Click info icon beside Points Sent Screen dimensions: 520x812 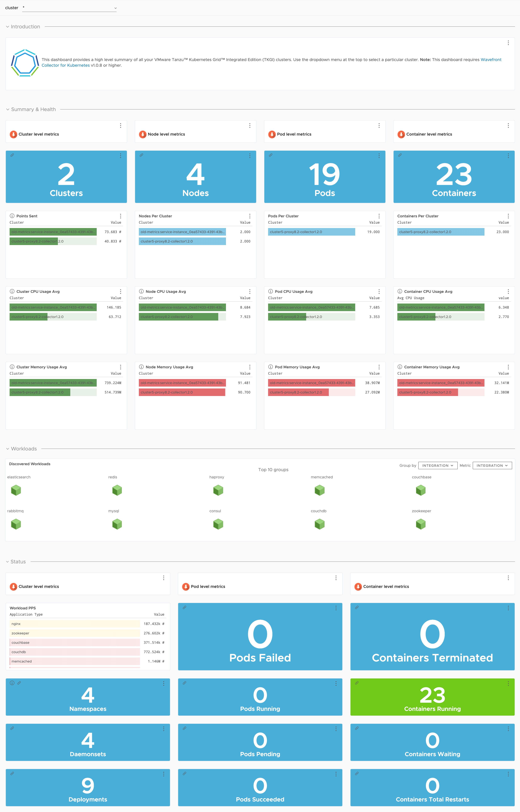[12, 216]
